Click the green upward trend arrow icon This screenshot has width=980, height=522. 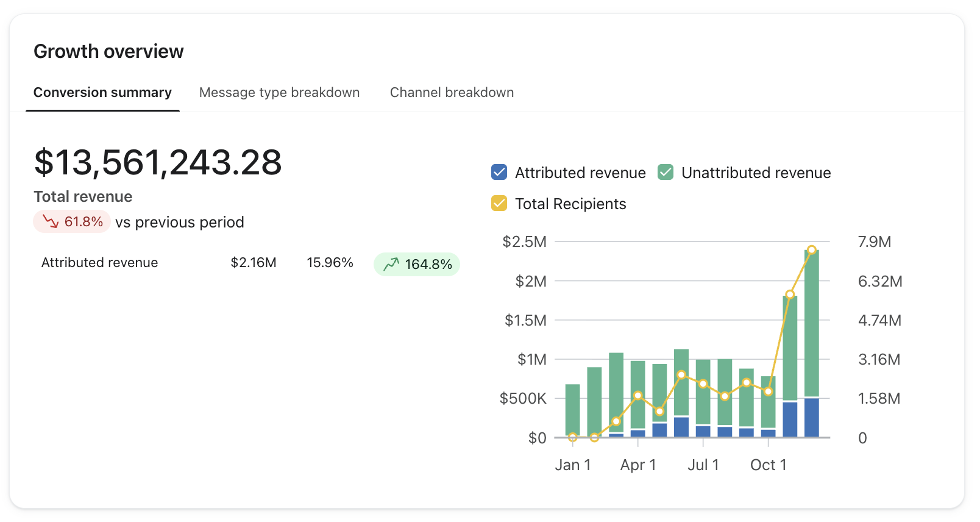coord(391,264)
